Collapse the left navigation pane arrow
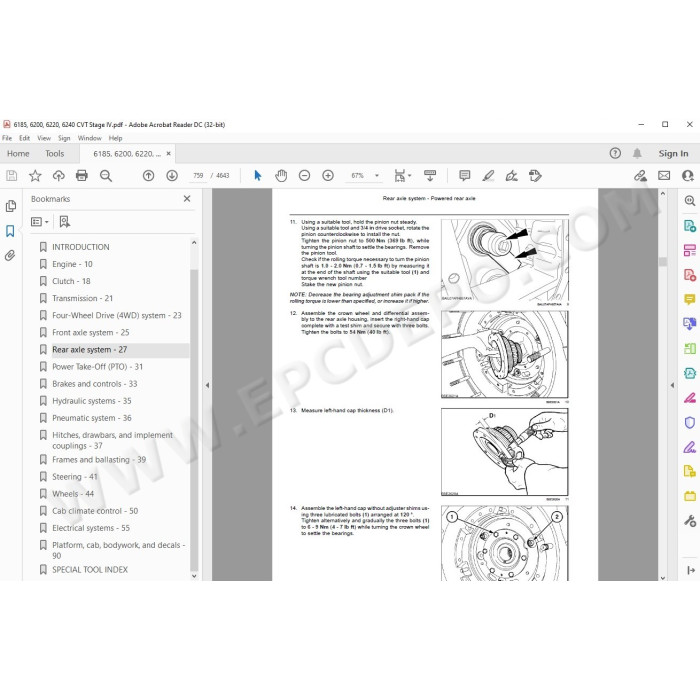 coord(207,385)
